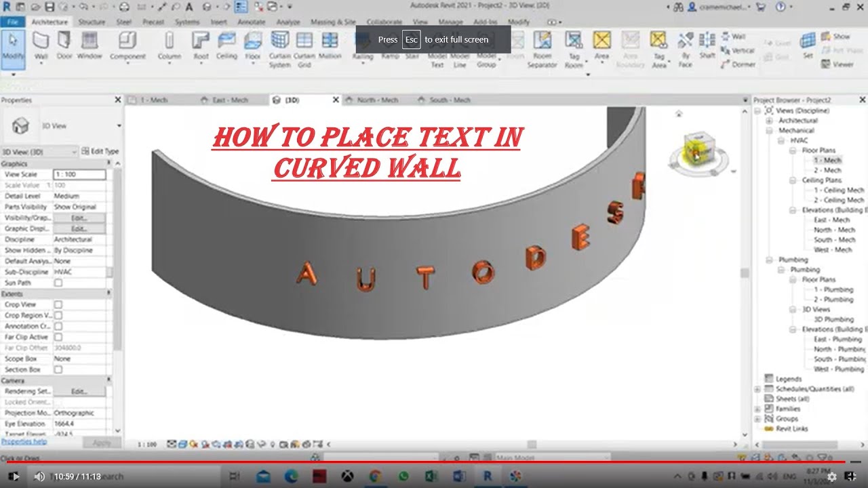
Task: Collapse the Mechanical node in Project Browser
Action: [770, 130]
